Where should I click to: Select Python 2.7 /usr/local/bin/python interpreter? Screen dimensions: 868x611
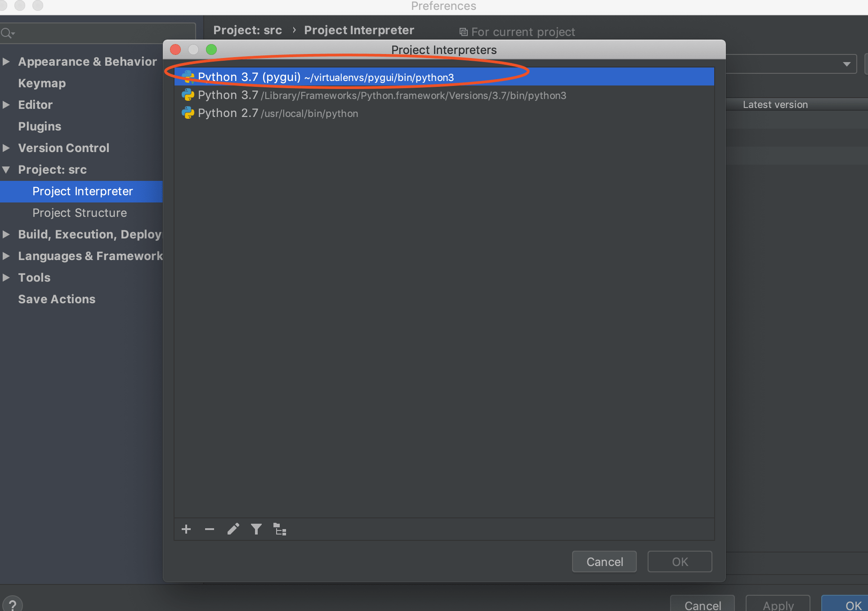[444, 113]
